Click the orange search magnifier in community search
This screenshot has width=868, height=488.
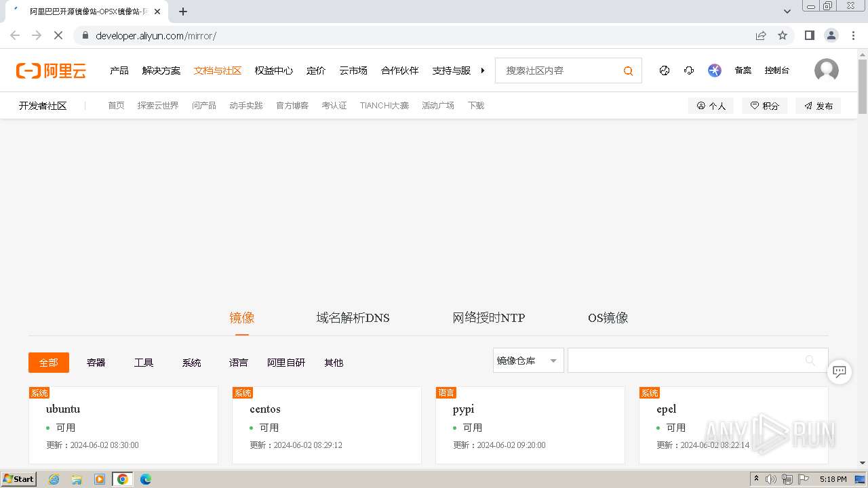[x=628, y=70]
